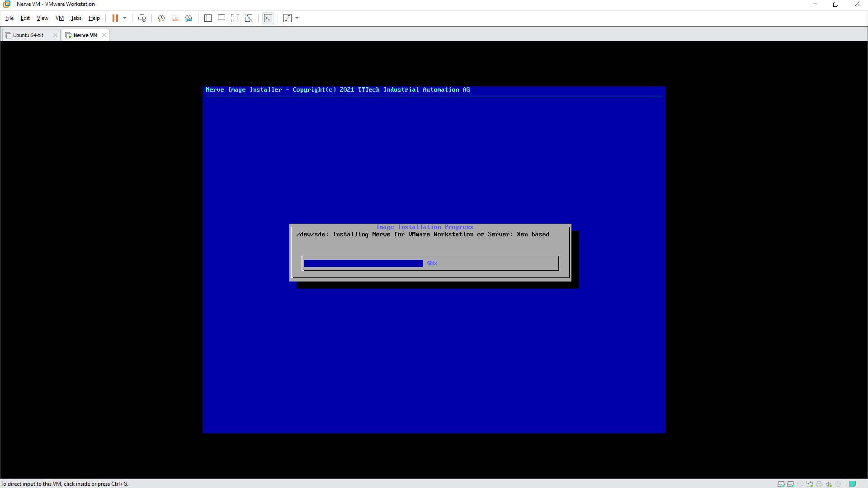Open the power options dropdown arrow
This screenshot has height=488, width=868.
125,18
